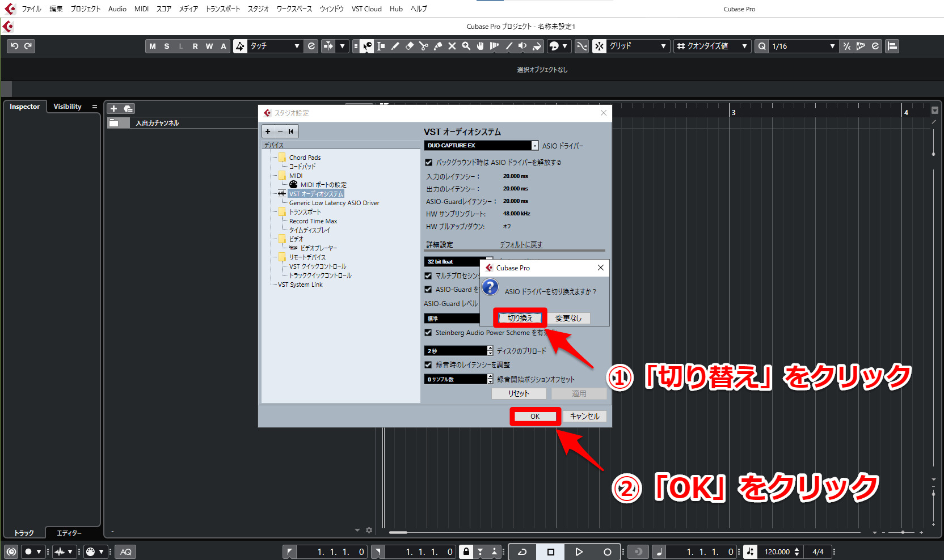This screenshot has width=944, height=560.
Task: Select the Zoom magnifier tool
Action: (466, 46)
